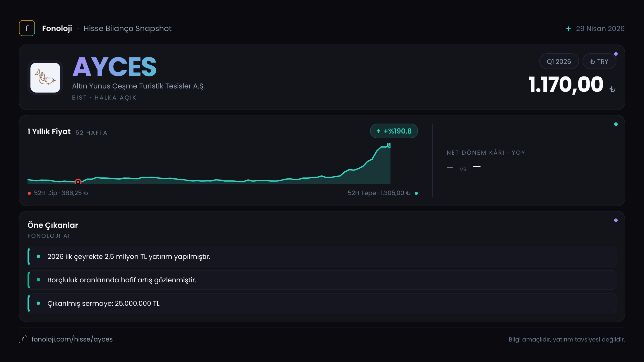This screenshot has height=362, width=644.
Task: Click the '29 Nisan 2026' date text
Action: tap(600, 29)
